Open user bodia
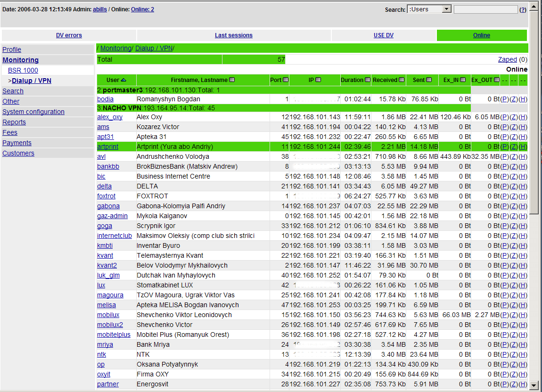Screen dimensions: 542x392 click(105, 99)
